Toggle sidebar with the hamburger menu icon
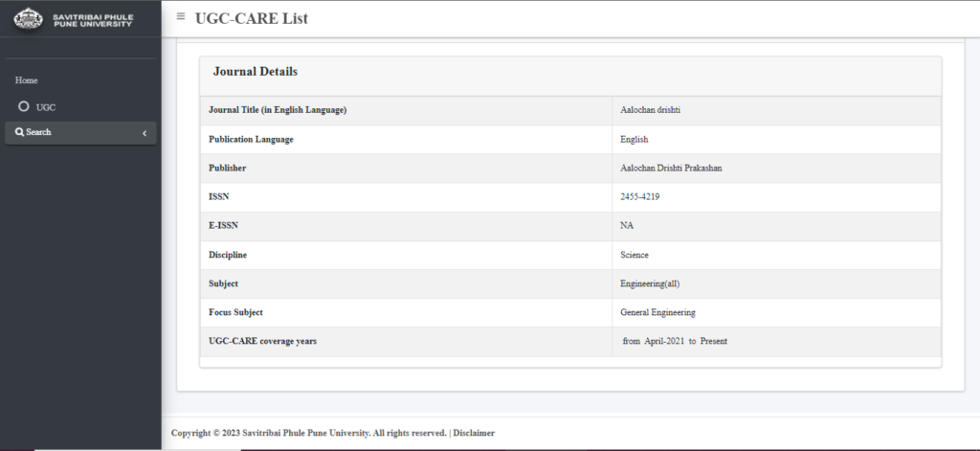 pyautogui.click(x=181, y=17)
